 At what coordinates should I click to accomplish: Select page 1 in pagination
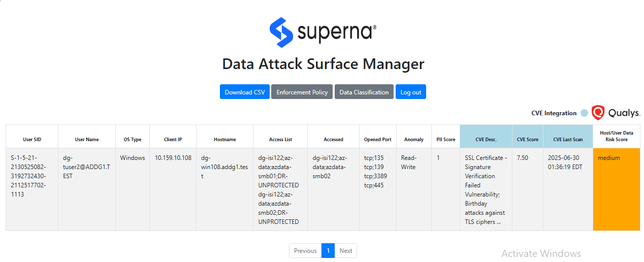(328, 251)
